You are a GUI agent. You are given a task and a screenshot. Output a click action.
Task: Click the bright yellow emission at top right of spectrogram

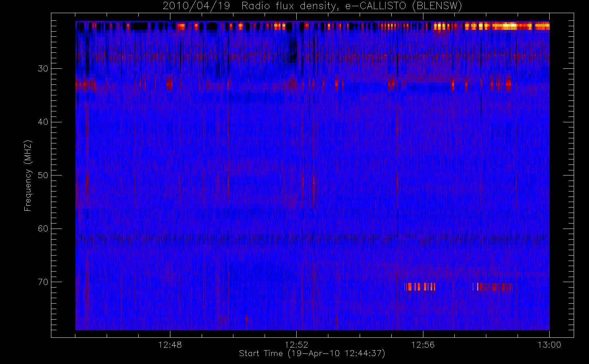coord(507,26)
